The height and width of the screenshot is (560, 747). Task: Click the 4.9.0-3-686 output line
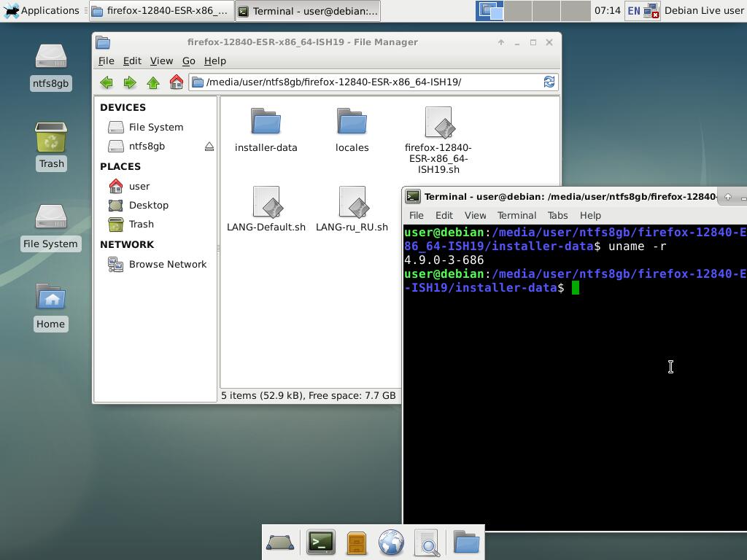click(444, 260)
